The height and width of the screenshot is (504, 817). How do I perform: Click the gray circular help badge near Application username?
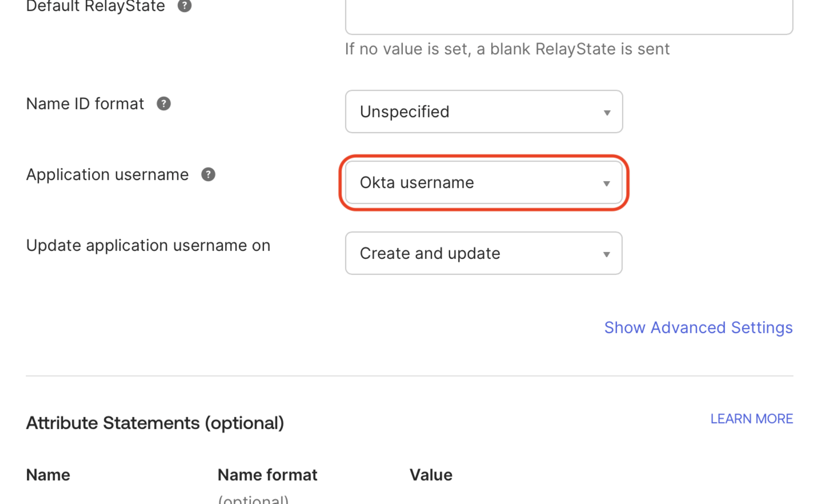(209, 174)
